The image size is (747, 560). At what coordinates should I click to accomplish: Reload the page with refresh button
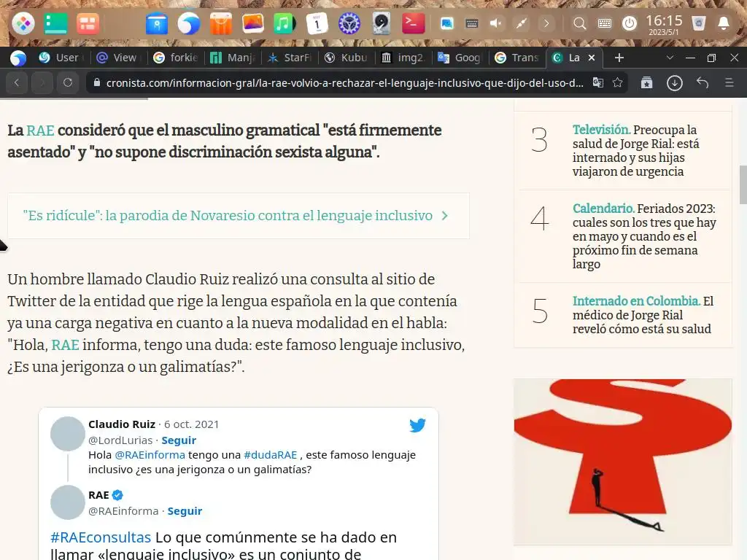pyautogui.click(x=68, y=83)
